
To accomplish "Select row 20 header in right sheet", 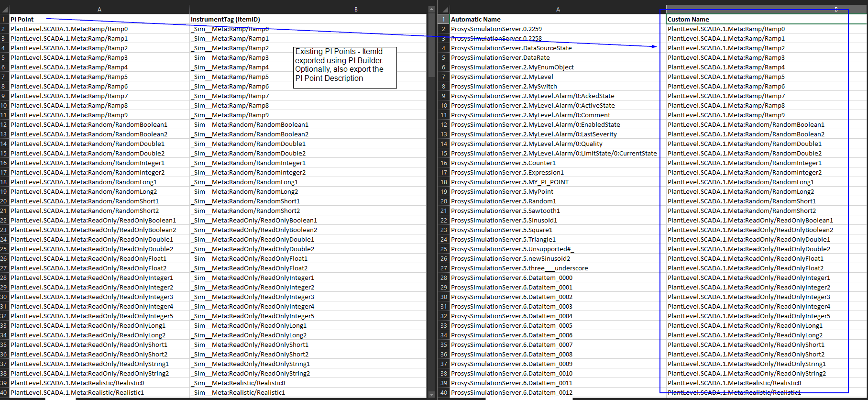I will tap(443, 201).
